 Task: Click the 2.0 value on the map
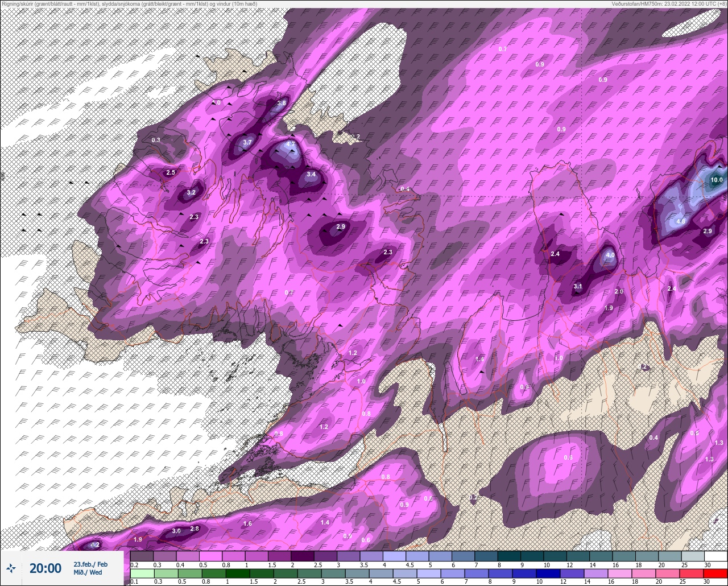(x=619, y=292)
